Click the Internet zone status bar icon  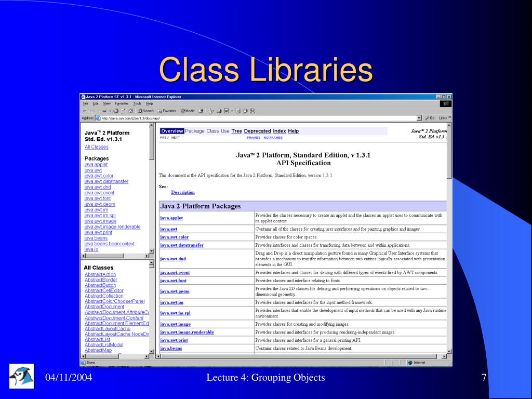[410, 363]
